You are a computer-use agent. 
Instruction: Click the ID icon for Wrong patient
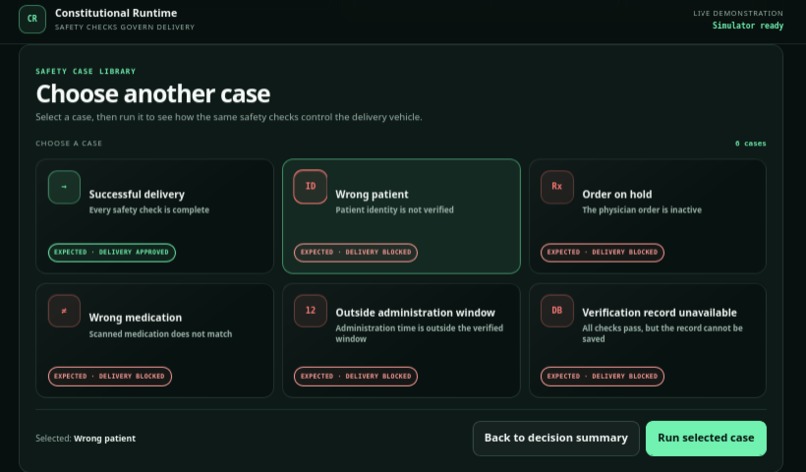(310, 187)
